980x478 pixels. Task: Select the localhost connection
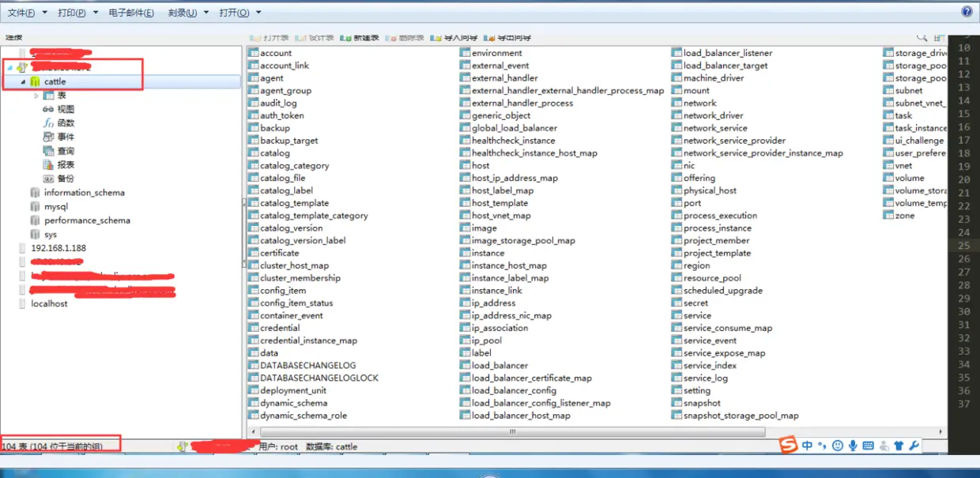click(x=49, y=303)
